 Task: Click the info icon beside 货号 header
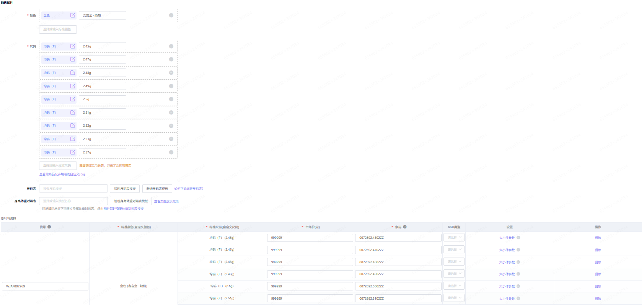49,227
